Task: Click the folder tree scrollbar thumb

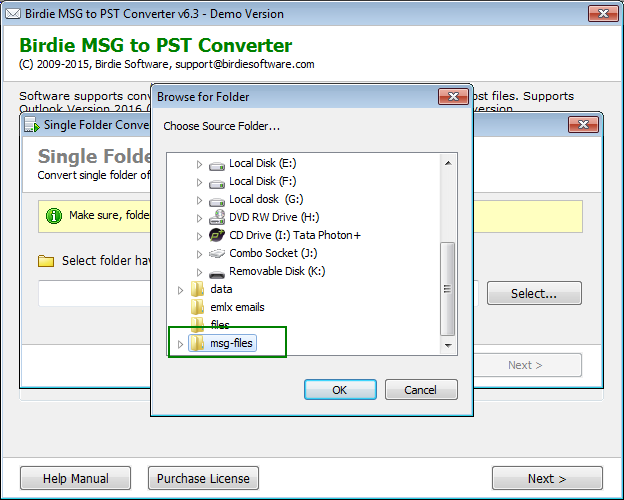Action: point(448,289)
